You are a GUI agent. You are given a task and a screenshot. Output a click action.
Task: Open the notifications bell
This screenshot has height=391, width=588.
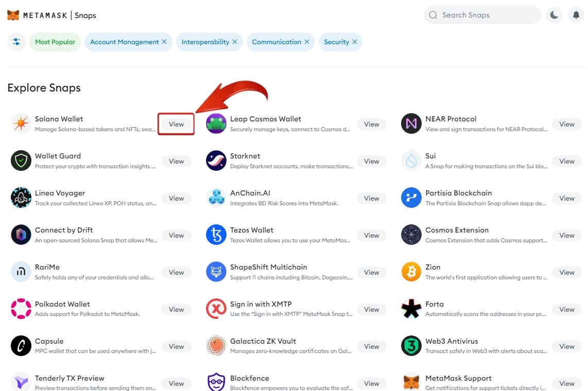click(576, 15)
